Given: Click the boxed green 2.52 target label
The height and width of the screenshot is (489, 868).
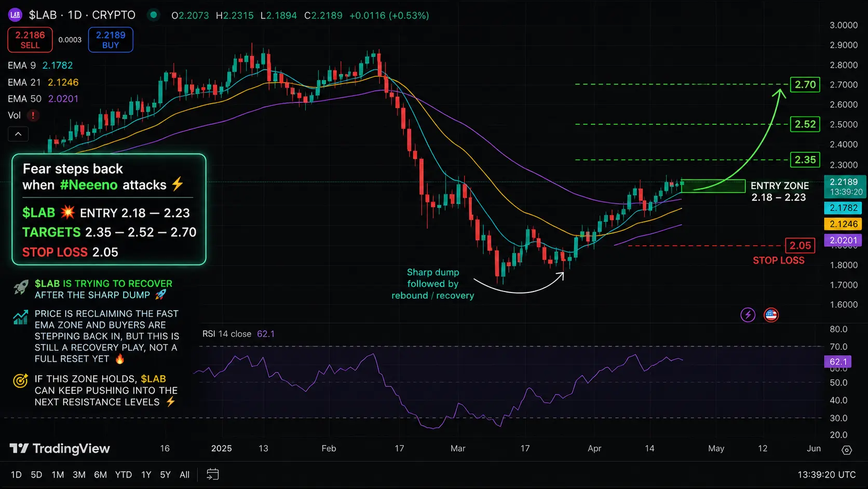Looking at the screenshot, I should click(x=805, y=124).
